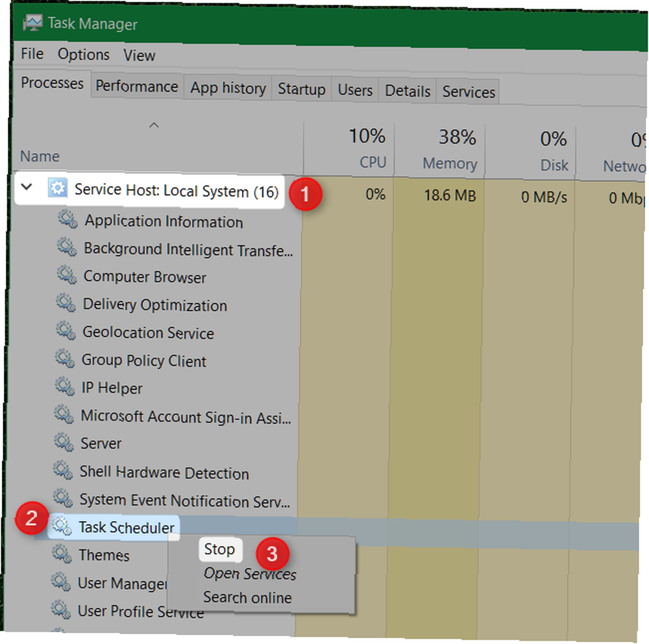This screenshot has width=649, height=644.
Task: Choose Stop in the context menu
Action: point(220,550)
